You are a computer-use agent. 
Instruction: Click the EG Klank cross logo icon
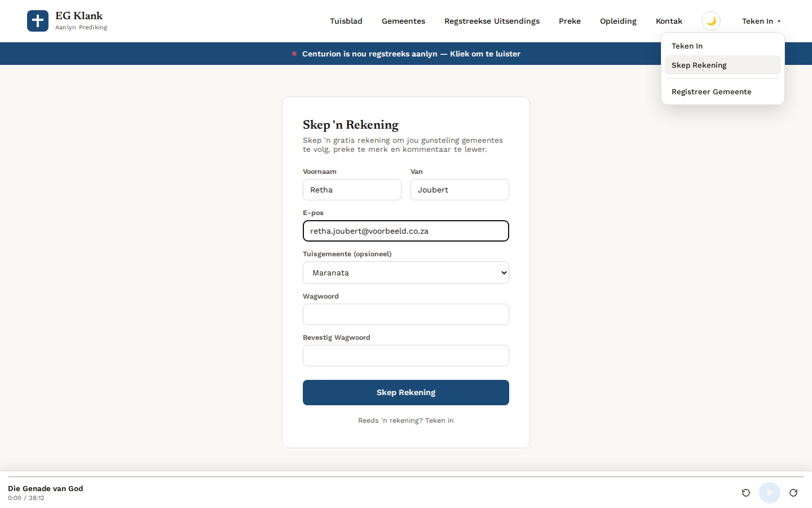point(38,21)
